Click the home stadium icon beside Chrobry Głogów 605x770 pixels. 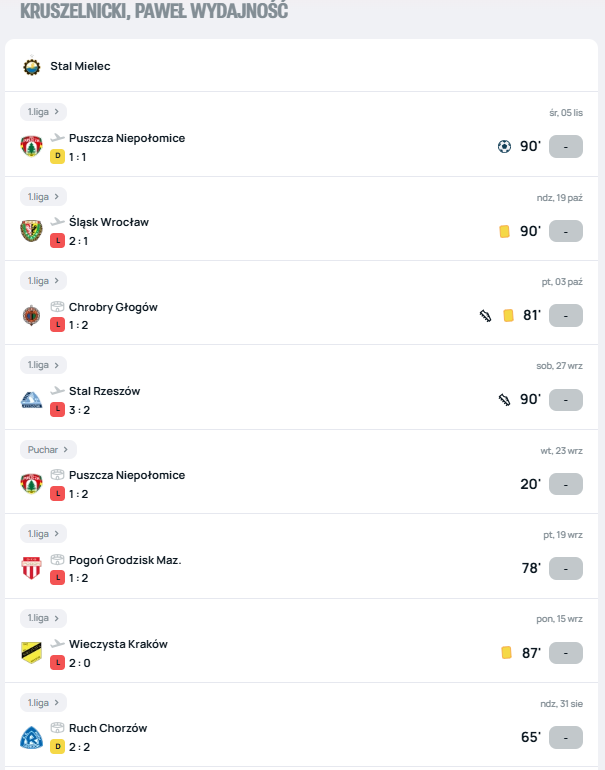point(57,307)
